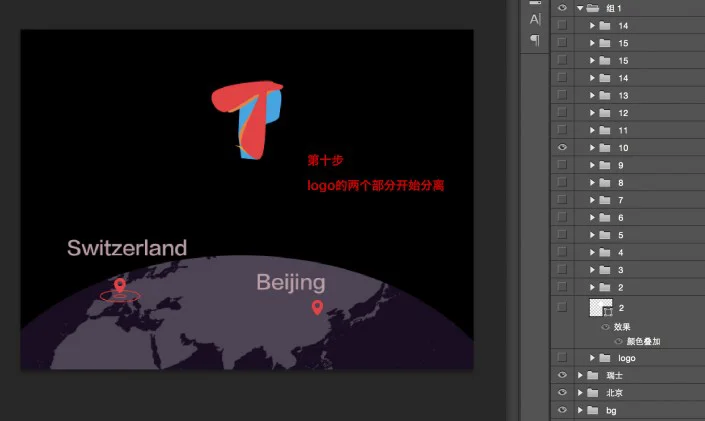This screenshot has width=705, height=421.
Task: Show group 9 using its visibility box
Action: [x=562, y=165]
